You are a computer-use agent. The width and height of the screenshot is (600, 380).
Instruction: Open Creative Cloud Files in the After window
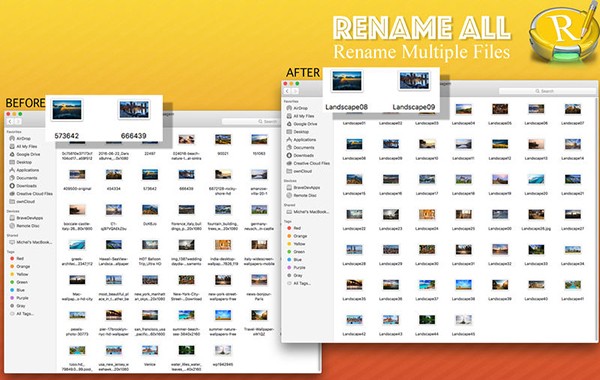(x=308, y=163)
